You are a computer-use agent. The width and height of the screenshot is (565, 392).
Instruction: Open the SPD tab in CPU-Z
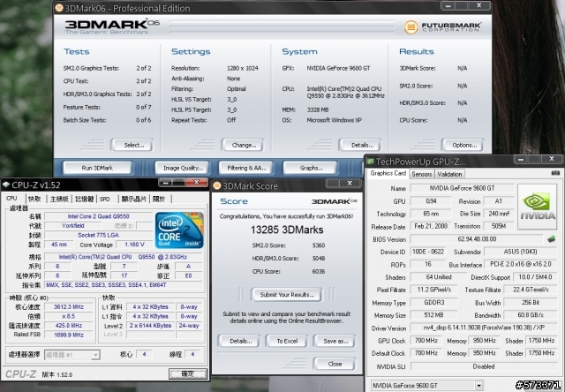pyautogui.click(x=105, y=199)
